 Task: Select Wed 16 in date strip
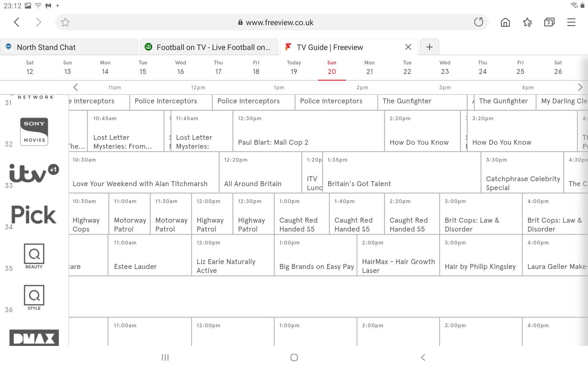[181, 67]
